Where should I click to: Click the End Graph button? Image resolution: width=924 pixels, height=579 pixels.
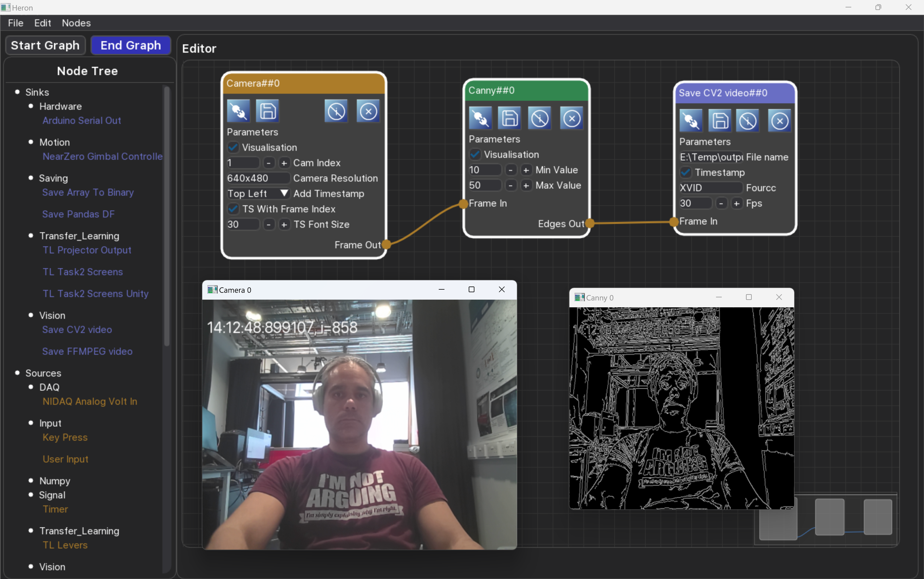[131, 45]
